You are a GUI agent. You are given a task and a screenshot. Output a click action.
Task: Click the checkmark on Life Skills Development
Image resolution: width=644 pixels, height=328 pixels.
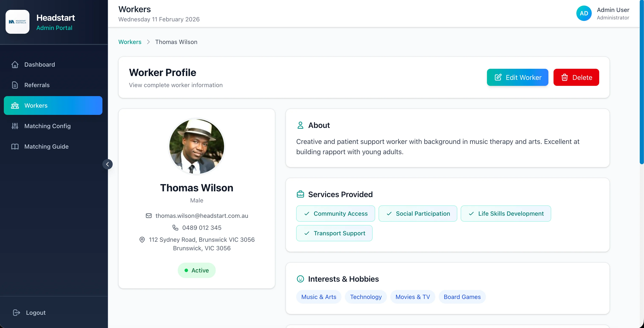[471, 214]
